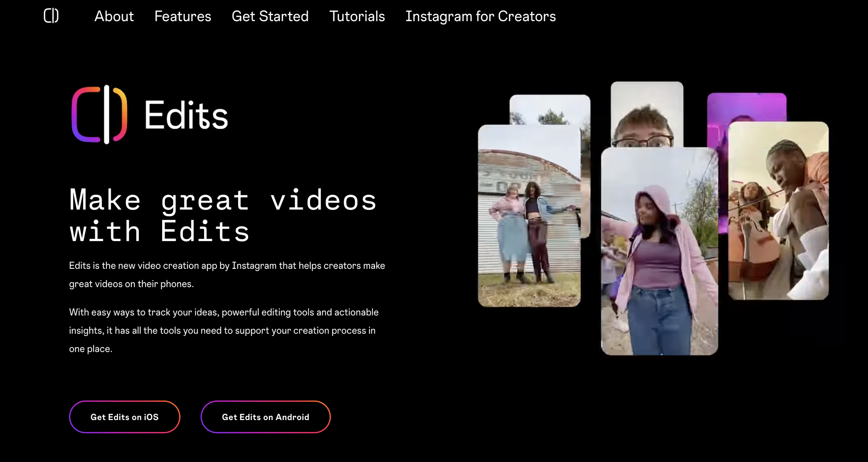868x462 pixels.
Task: Open Instagram for Creators link
Action: [x=481, y=16]
